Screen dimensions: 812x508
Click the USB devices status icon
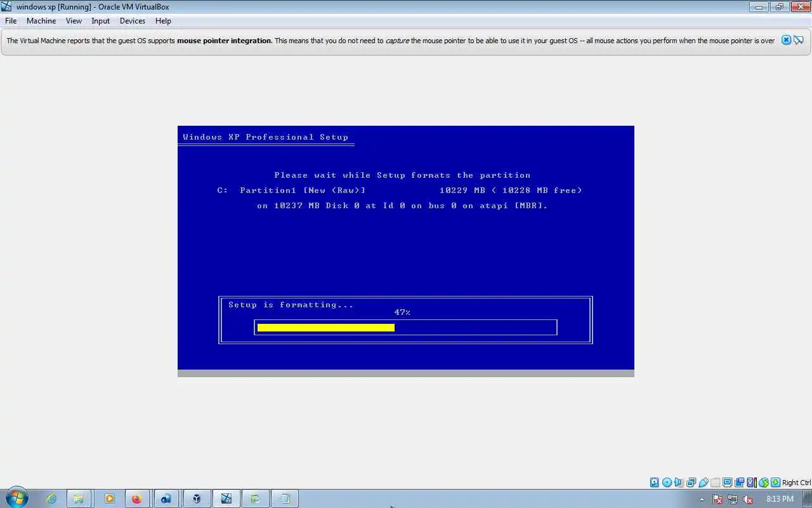pyautogui.click(x=704, y=483)
